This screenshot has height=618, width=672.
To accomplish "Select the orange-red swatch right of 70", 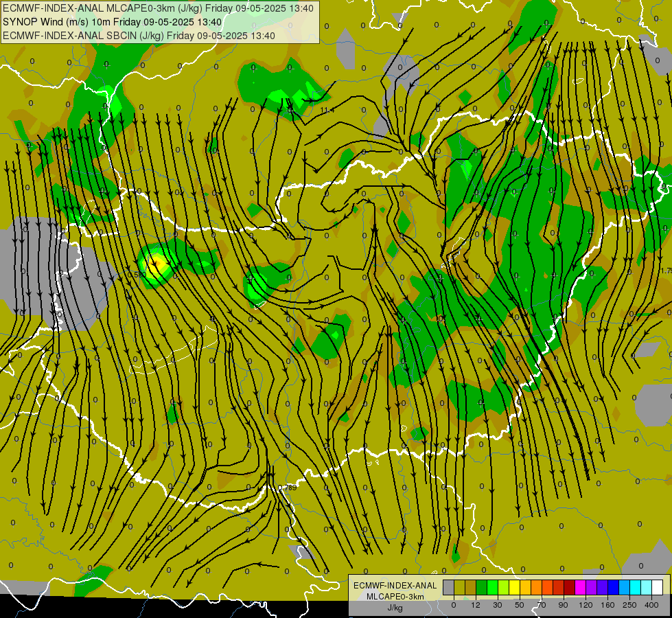I will pyautogui.click(x=547, y=588).
